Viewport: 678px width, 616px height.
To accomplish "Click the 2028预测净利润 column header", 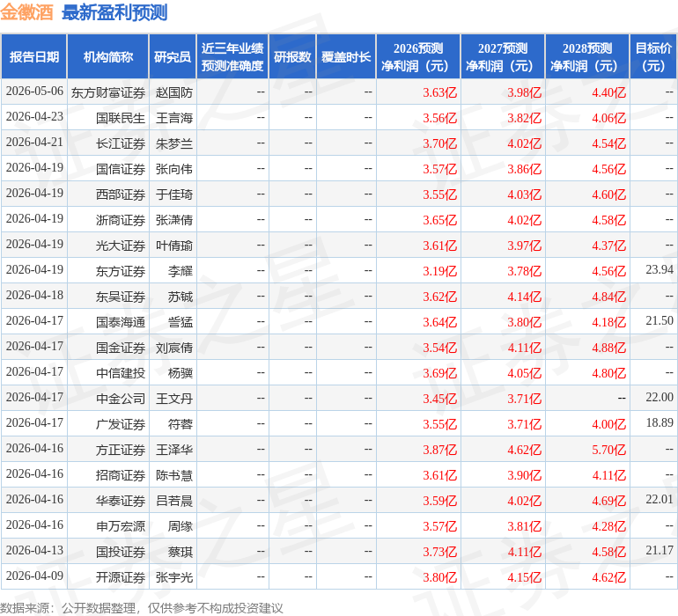I will 587,57.
